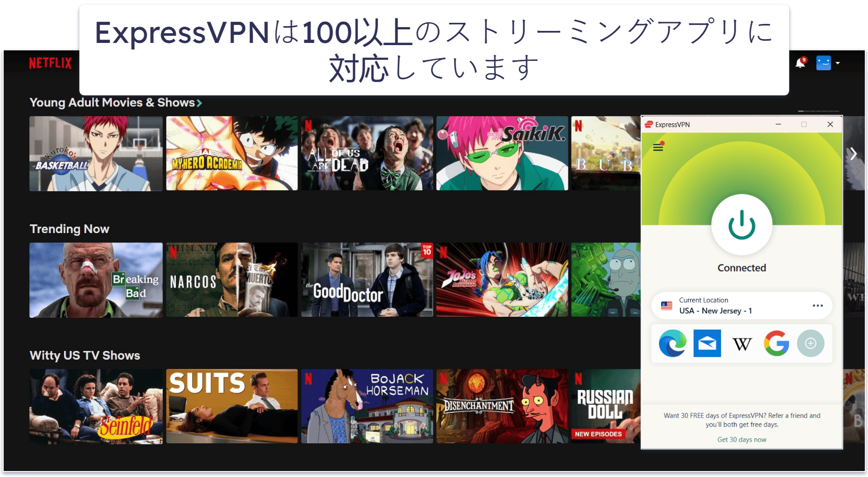Click the Connected status text
868x477 pixels.
click(x=742, y=268)
